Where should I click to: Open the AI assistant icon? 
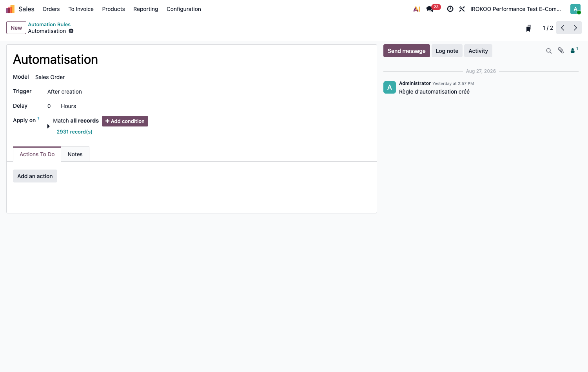[417, 9]
